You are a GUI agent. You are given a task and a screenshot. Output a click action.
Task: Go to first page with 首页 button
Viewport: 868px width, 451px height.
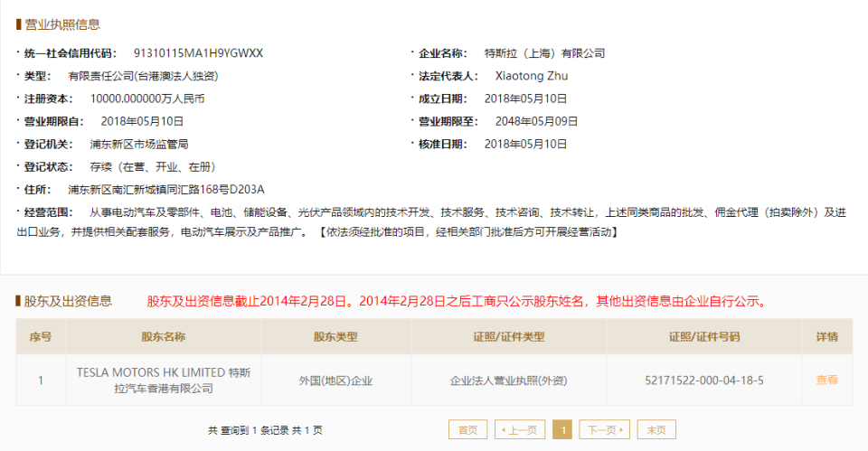(467, 430)
